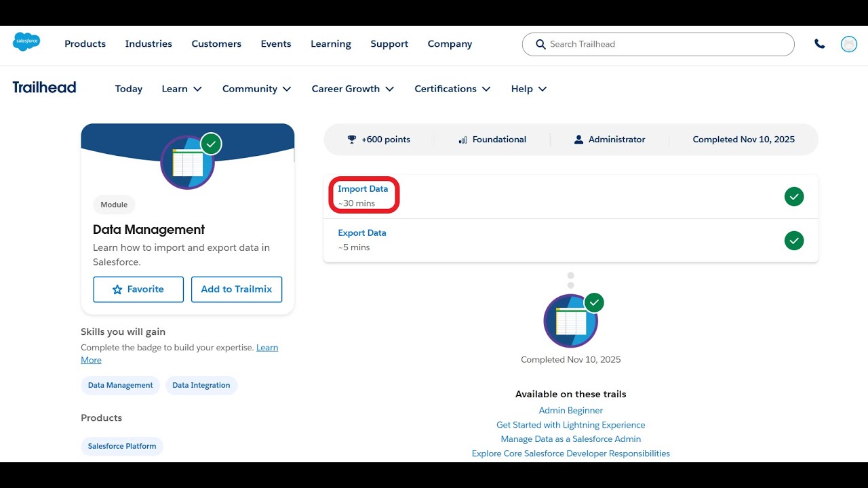Open the Support menu
This screenshot has width=868, height=488.
click(x=389, y=44)
